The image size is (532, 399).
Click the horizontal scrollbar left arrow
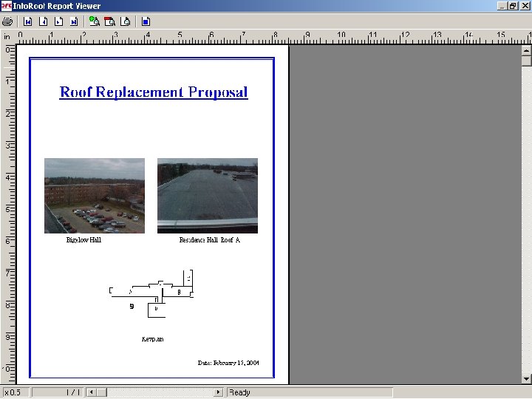(x=92, y=392)
